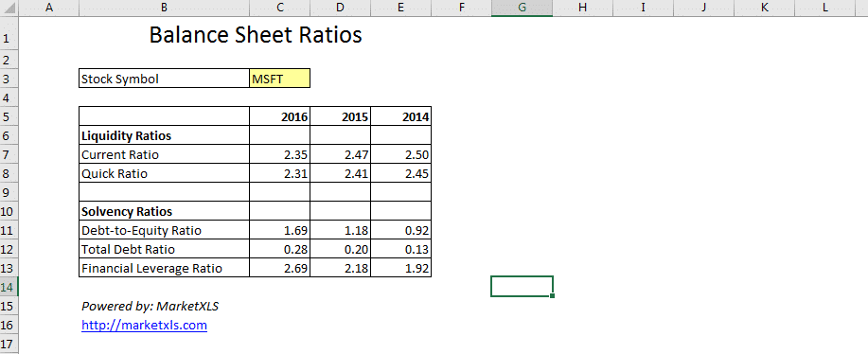868x354 pixels.
Task: Click the Liquidity Ratios heading cell
Action: point(165,135)
